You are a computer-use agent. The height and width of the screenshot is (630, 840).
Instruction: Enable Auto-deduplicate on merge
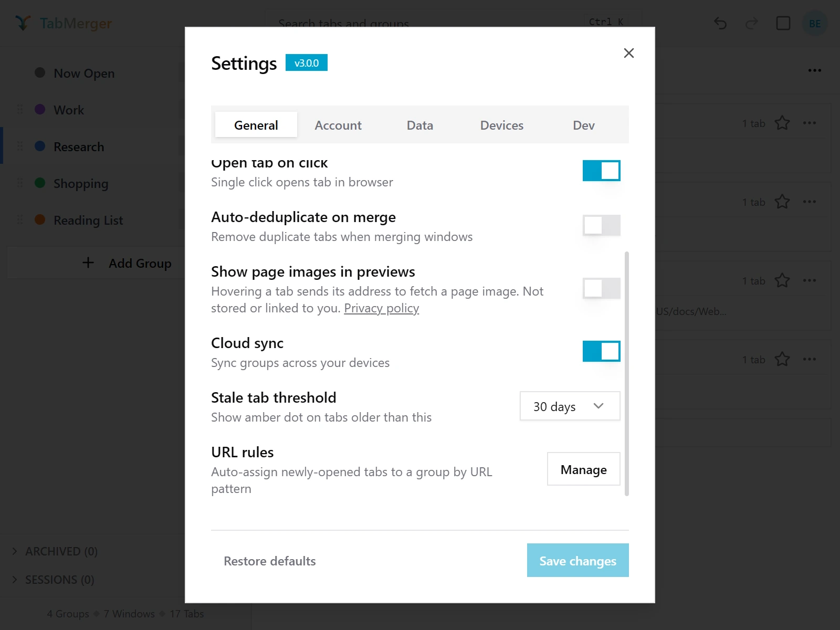pyautogui.click(x=602, y=225)
